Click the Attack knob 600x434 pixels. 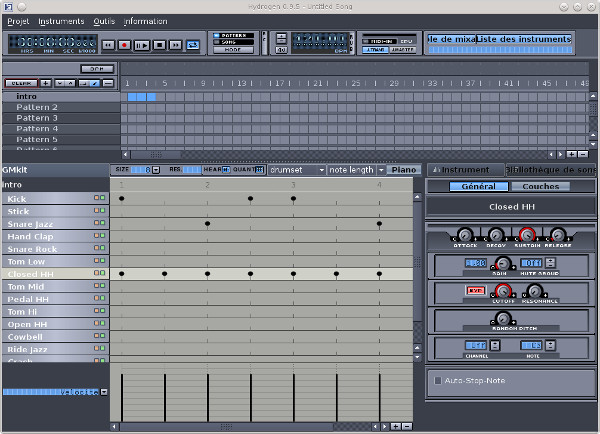466,235
